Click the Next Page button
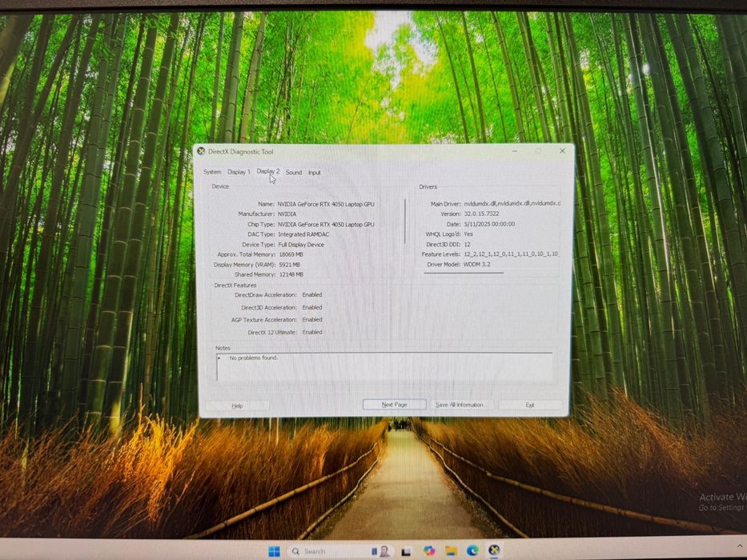This screenshot has width=747, height=560. (x=395, y=404)
